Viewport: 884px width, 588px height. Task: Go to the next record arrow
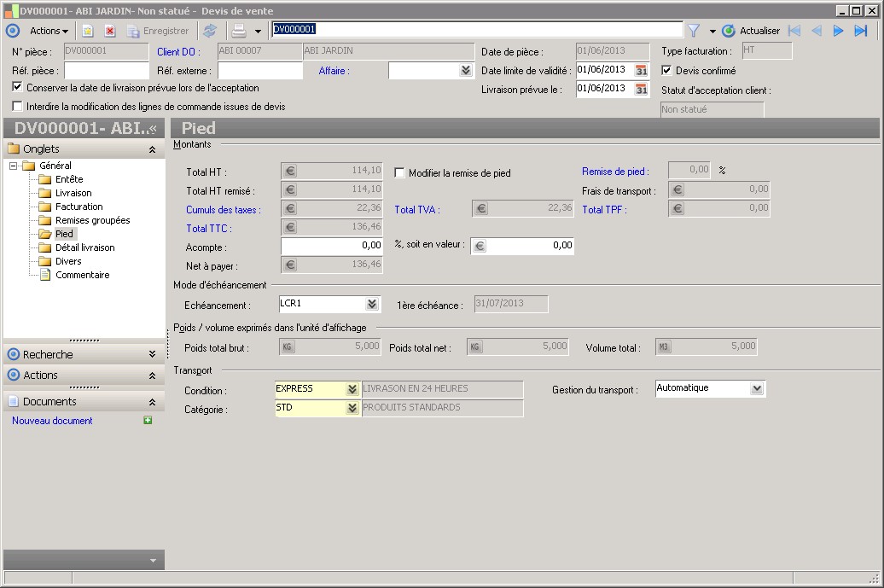(838, 31)
